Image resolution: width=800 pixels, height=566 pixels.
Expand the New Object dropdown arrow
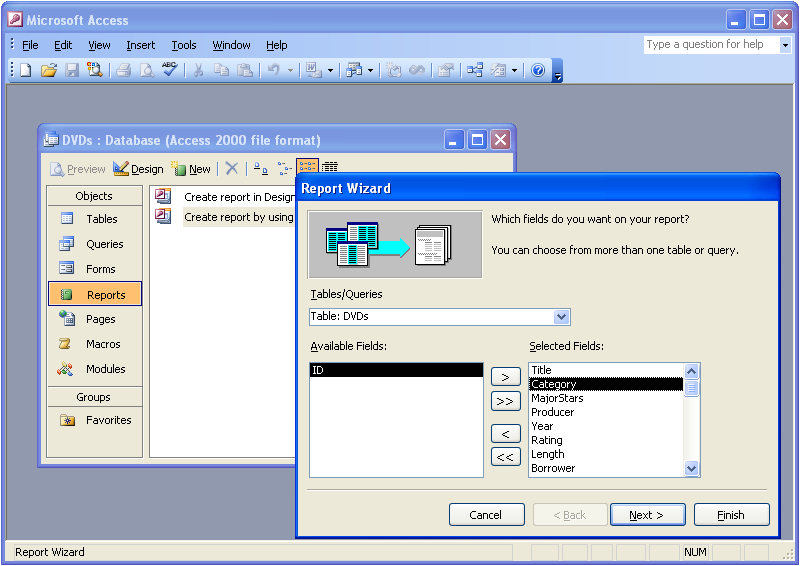(514, 70)
